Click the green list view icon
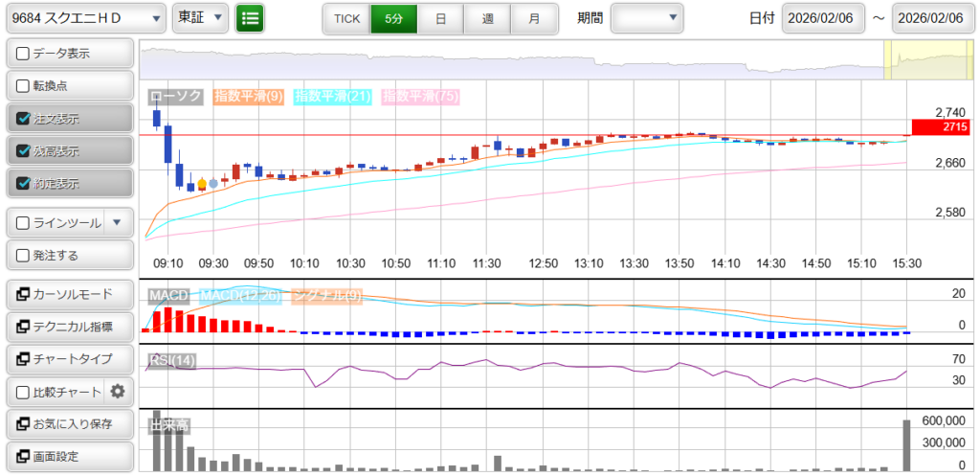Image resolution: width=980 pixels, height=476 pixels. point(250,17)
